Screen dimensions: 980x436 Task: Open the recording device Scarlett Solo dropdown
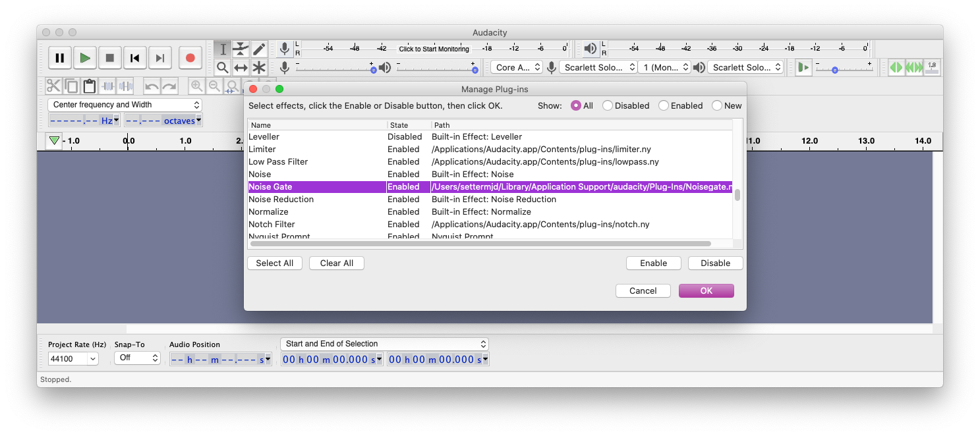(598, 67)
